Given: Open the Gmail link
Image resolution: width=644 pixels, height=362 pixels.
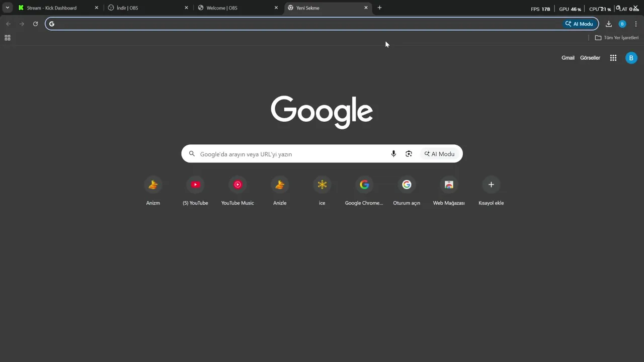Looking at the screenshot, I should tap(568, 58).
